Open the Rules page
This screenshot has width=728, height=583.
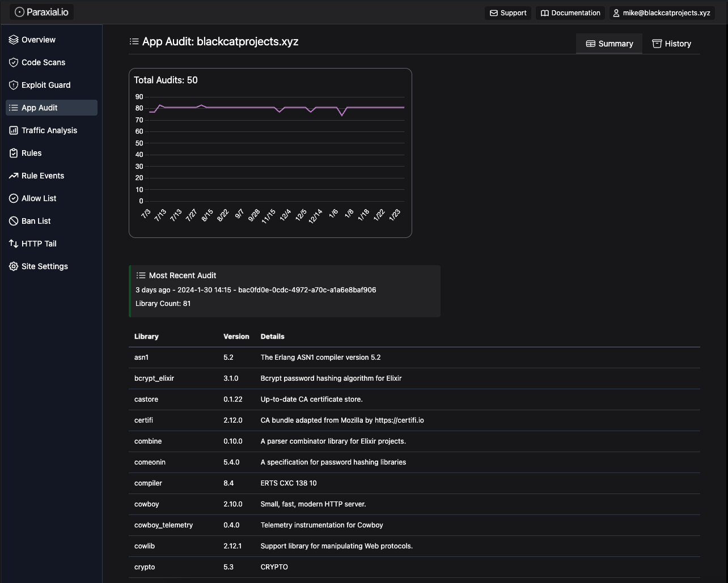tap(52, 153)
